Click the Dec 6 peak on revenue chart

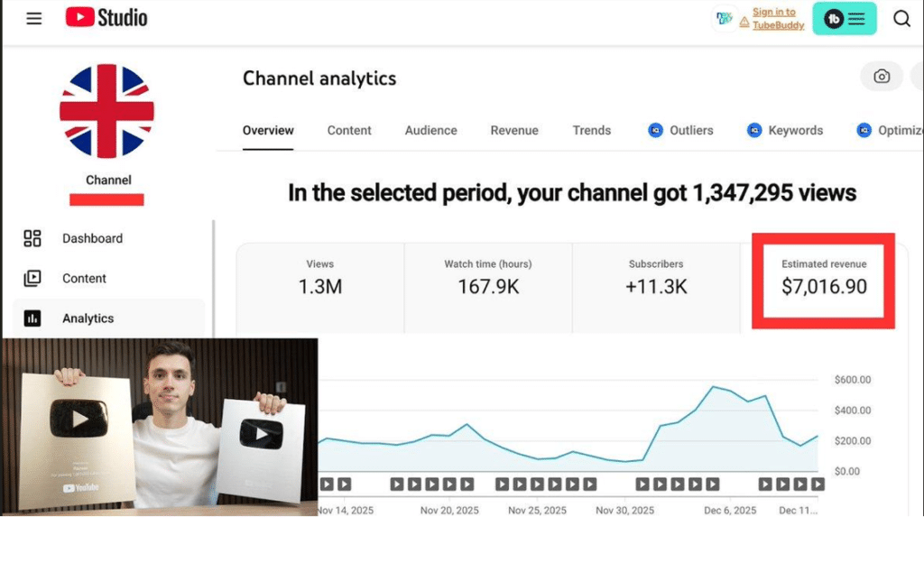714,387
